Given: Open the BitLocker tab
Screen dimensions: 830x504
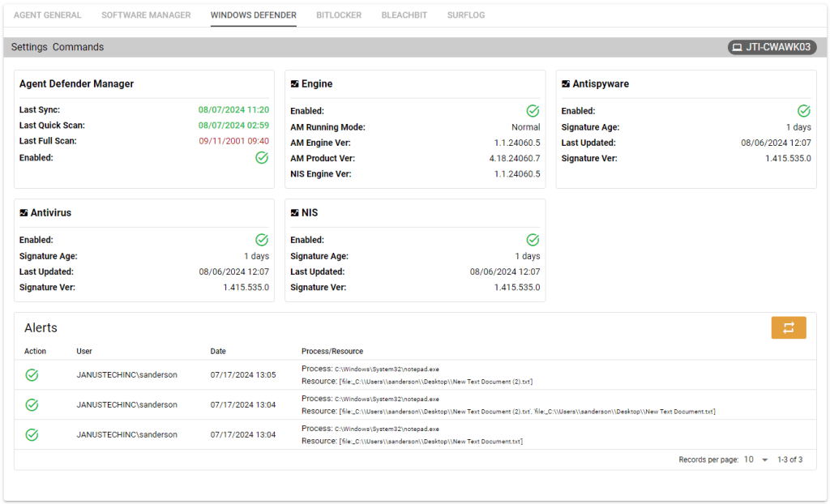Looking at the screenshot, I should (x=339, y=15).
